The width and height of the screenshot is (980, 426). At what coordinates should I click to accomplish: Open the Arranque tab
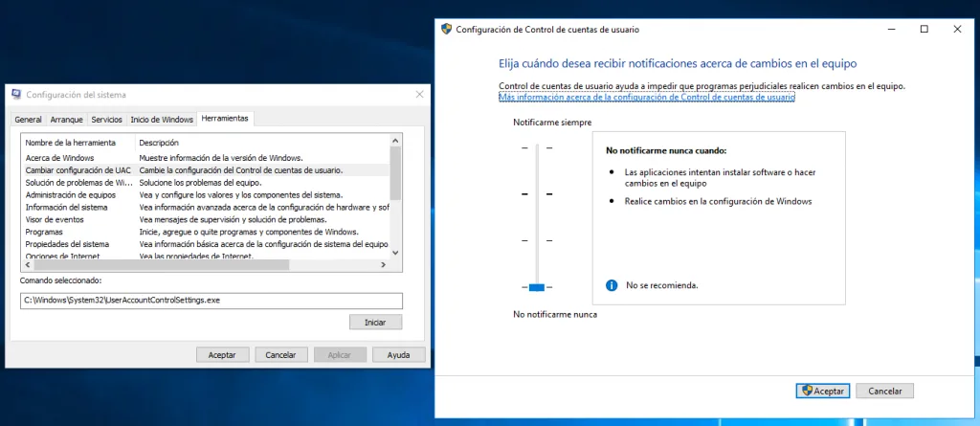coord(66,120)
